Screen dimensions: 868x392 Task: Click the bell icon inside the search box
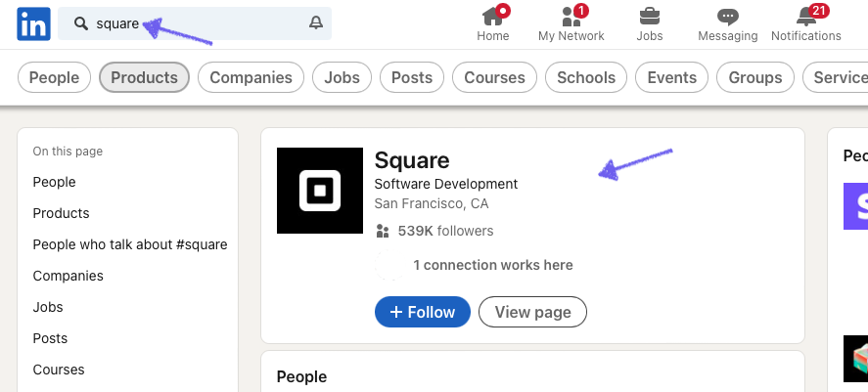[x=316, y=23]
